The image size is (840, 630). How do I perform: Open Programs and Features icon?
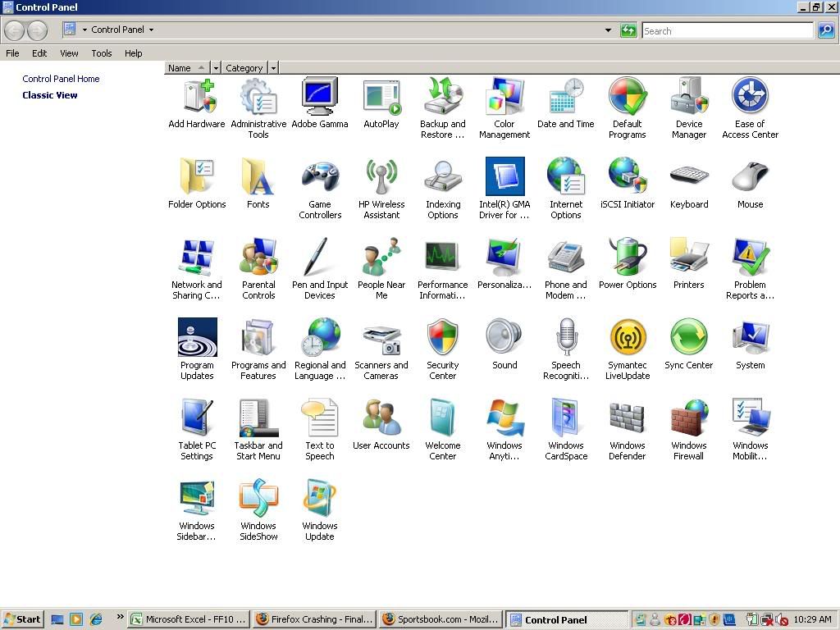pos(258,337)
